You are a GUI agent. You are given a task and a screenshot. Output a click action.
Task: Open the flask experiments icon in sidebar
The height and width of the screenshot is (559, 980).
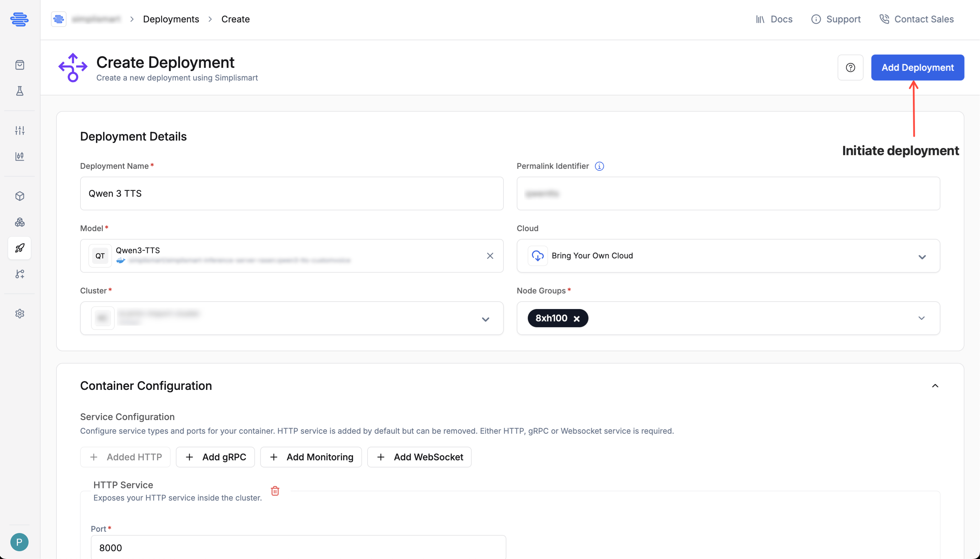[19, 91]
